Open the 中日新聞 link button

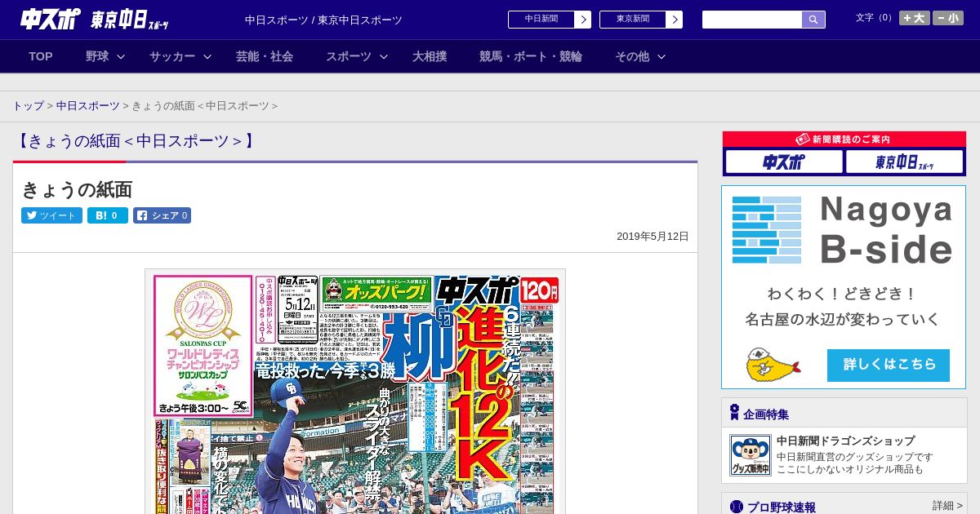pos(541,20)
